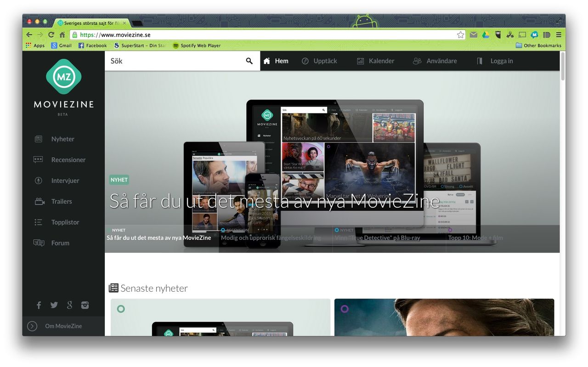This screenshot has width=588, height=367.
Task: Click the MovieZine MZ logo
Action: coord(63,76)
